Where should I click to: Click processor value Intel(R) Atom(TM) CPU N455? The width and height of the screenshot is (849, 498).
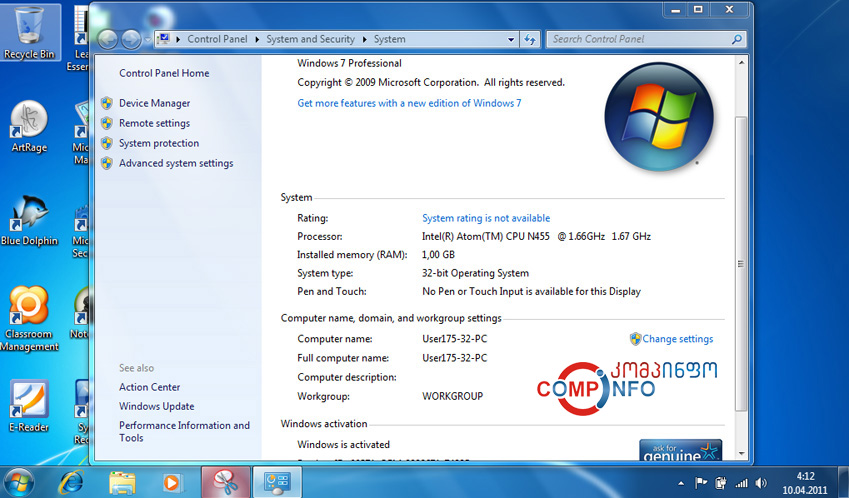coord(485,236)
